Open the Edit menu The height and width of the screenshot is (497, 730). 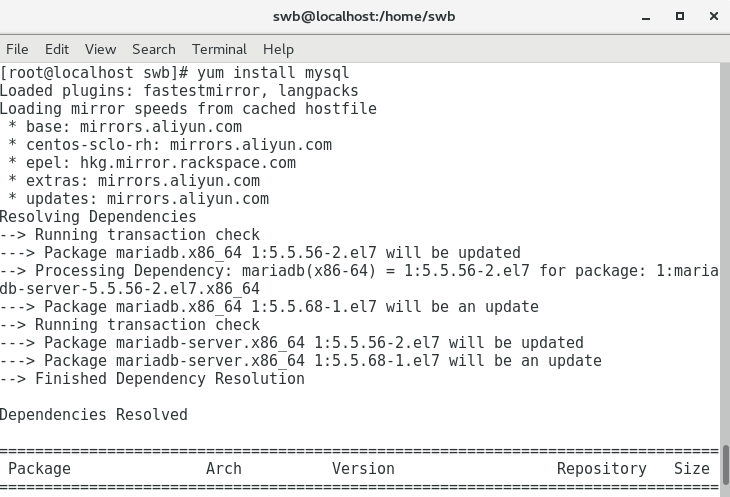click(x=57, y=49)
